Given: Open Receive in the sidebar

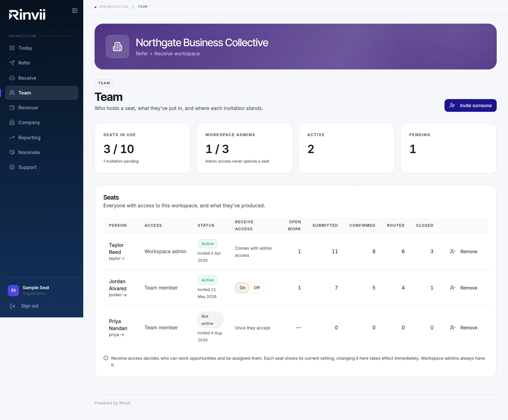Looking at the screenshot, I should (x=41, y=78).
